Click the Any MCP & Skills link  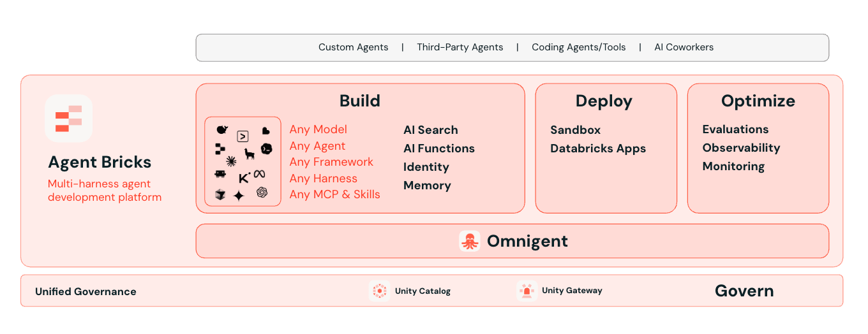[335, 194]
